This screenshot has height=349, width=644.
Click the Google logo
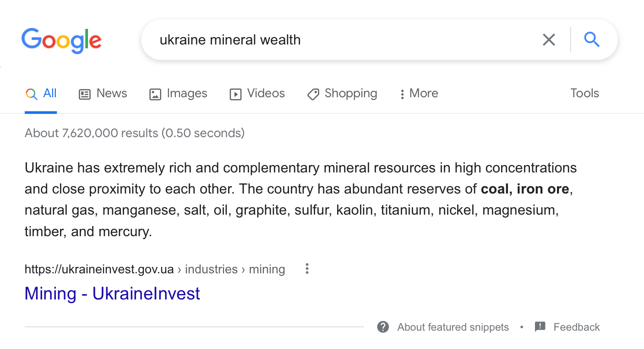pyautogui.click(x=61, y=40)
